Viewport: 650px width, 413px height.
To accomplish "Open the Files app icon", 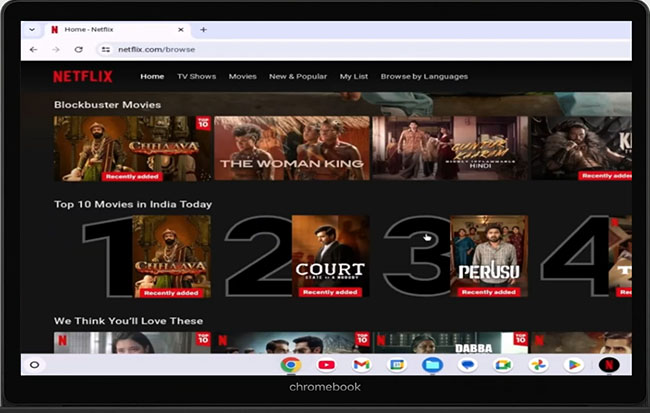I will pos(432,365).
